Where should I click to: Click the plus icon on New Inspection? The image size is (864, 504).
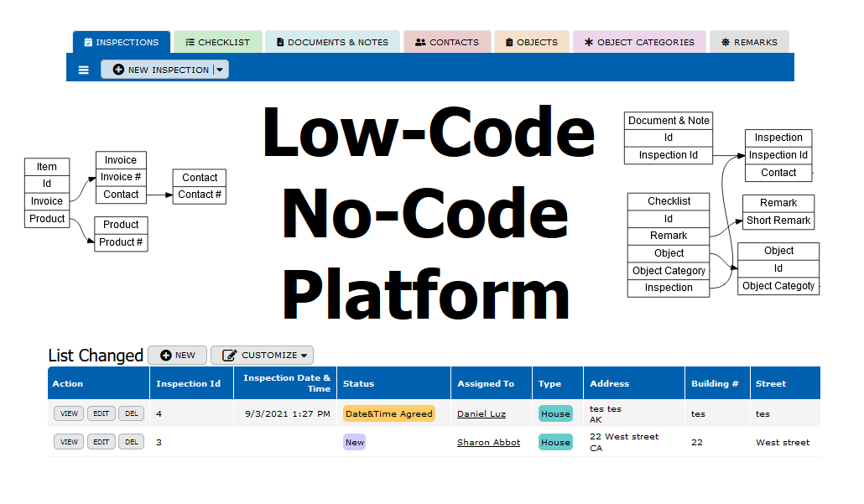click(x=117, y=70)
